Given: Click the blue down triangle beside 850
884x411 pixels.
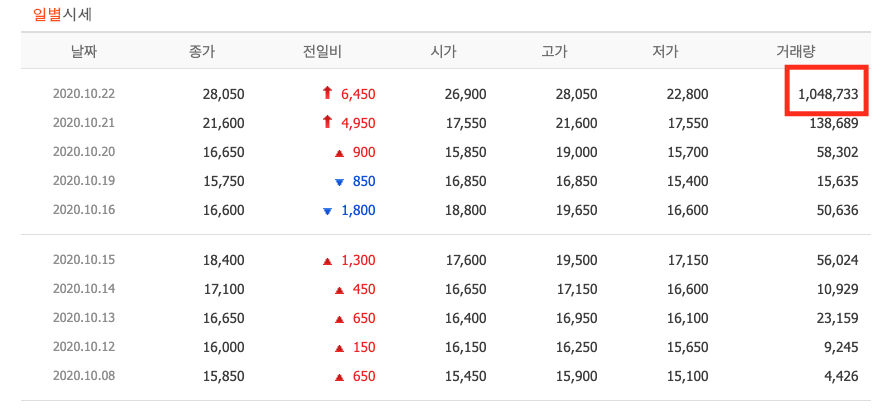Looking at the screenshot, I should (x=339, y=182).
